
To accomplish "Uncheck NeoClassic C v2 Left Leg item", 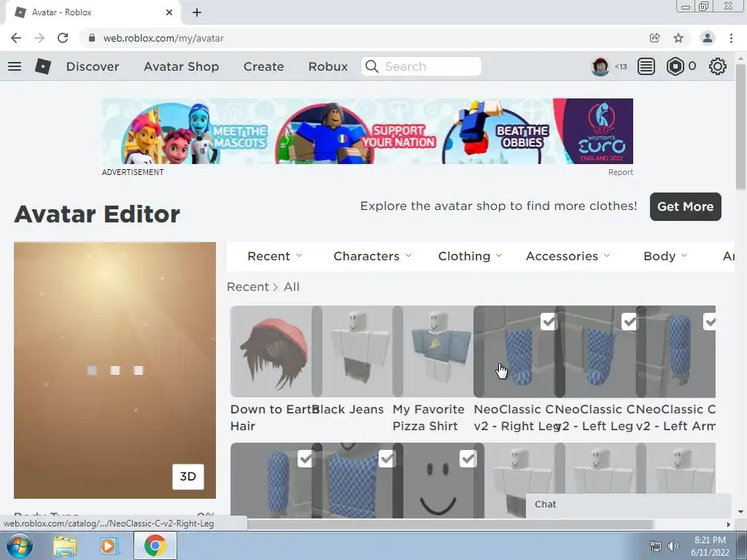I will (630, 322).
